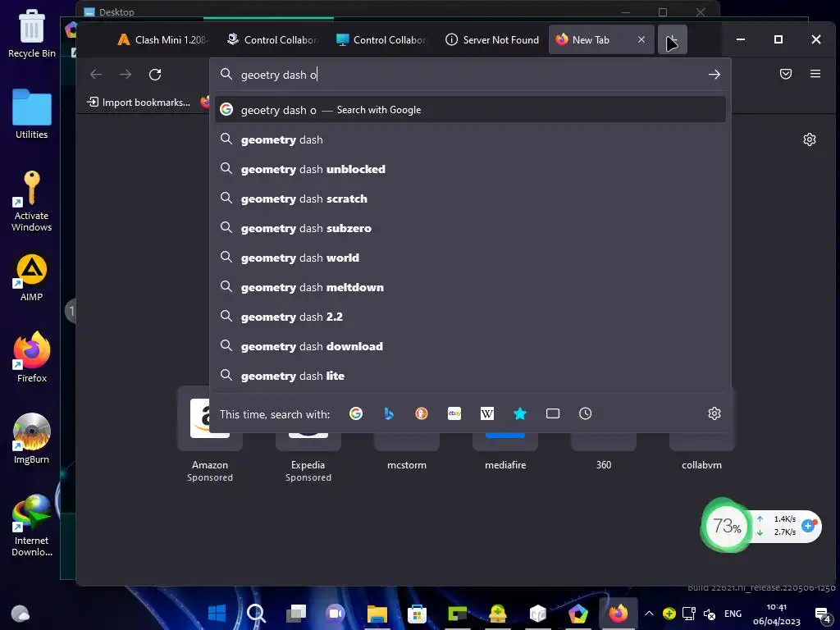Search history using the clock icon
Screen dimensions: 840x630
(x=586, y=413)
